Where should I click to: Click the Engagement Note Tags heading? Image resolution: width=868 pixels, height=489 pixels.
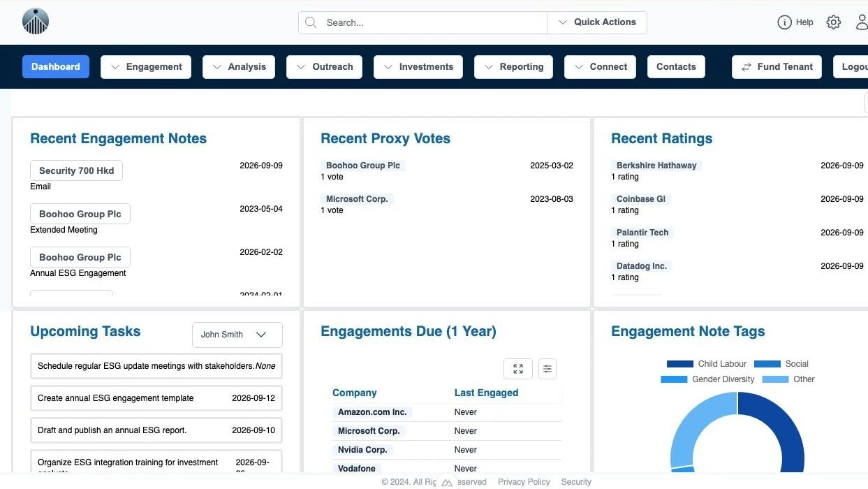point(688,331)
